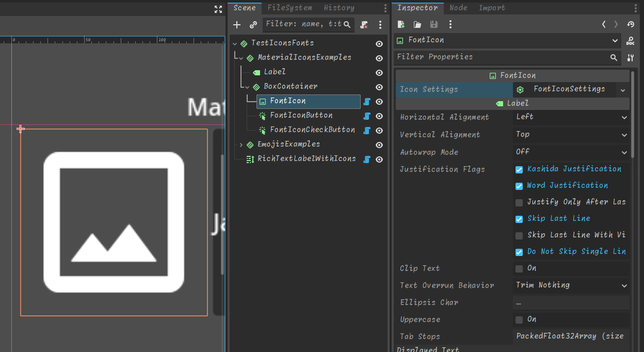Enable the Clip Text On checkbox
The width and height of the screenshot is (644, 352).
click(x=519, y=269)
